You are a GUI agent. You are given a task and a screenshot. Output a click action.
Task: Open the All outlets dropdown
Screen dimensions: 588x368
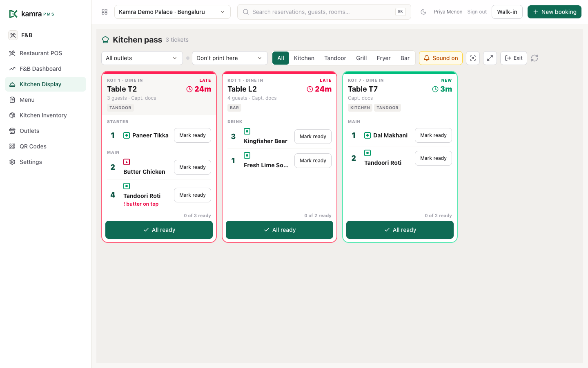click(142, 58)
